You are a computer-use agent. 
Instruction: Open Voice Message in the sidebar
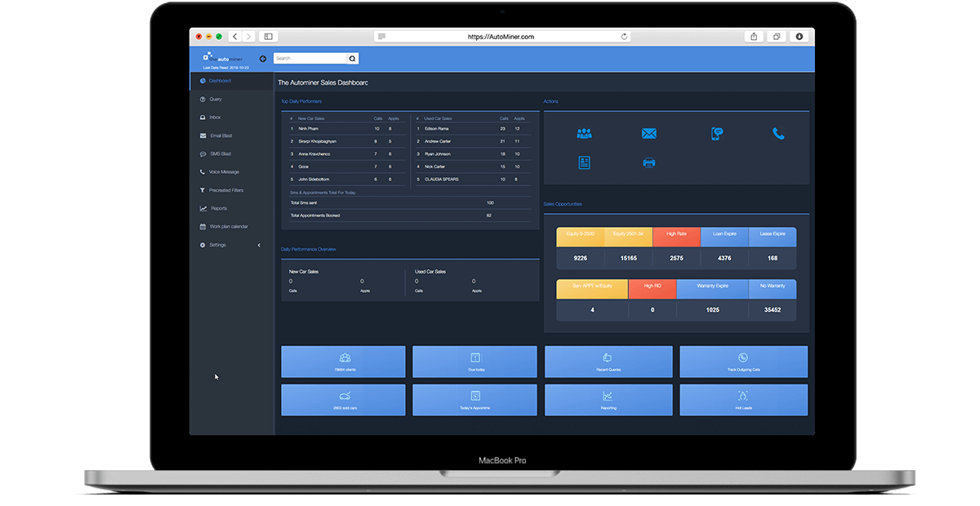(232, 172)
